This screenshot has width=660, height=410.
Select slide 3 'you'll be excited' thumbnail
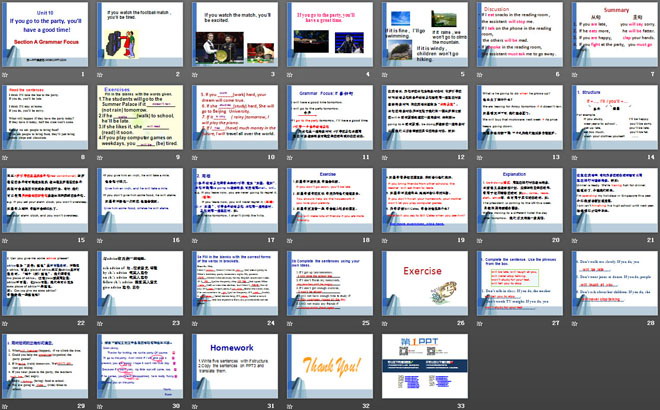pyautogui.click(x=235, y=35)
